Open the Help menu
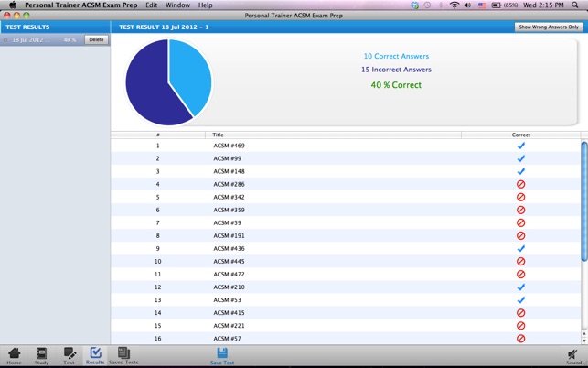 point(206,5)
